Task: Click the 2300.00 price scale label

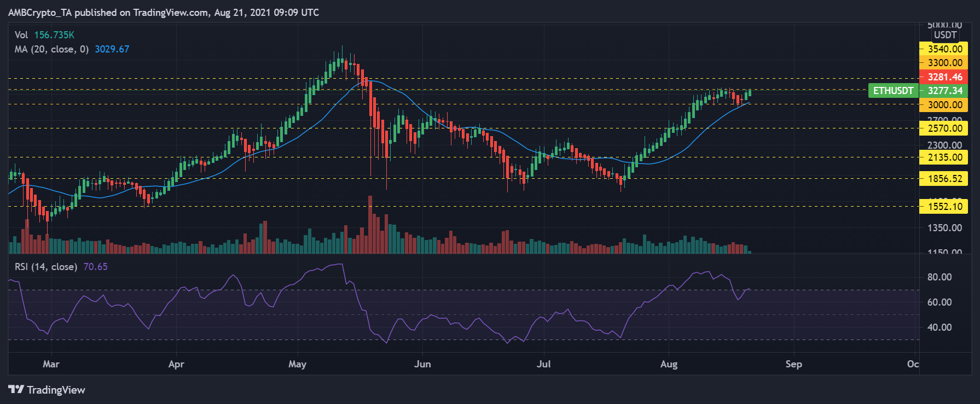Action: (944, 145)
